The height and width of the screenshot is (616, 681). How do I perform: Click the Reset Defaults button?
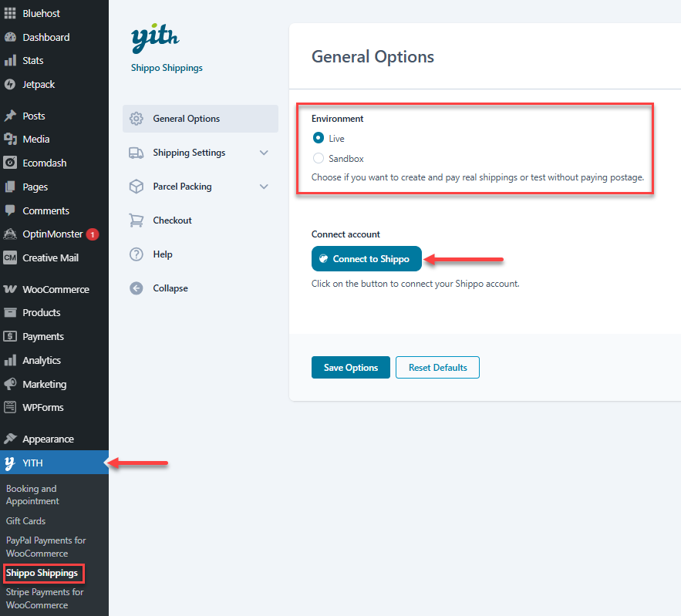(437, 367)
